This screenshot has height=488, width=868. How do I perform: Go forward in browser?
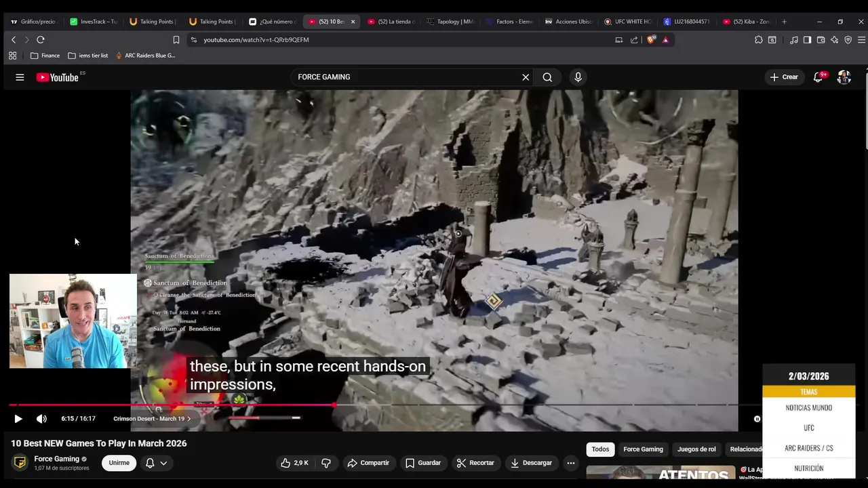(x=26, y=40)
